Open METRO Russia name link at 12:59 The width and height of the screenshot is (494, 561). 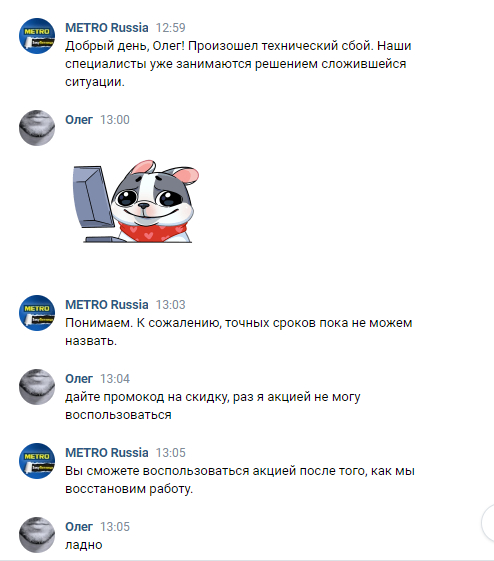coord(107,28)
